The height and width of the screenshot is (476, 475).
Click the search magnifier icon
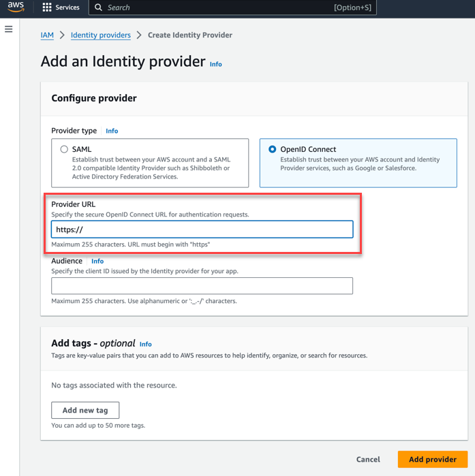(x=98, y=7)
